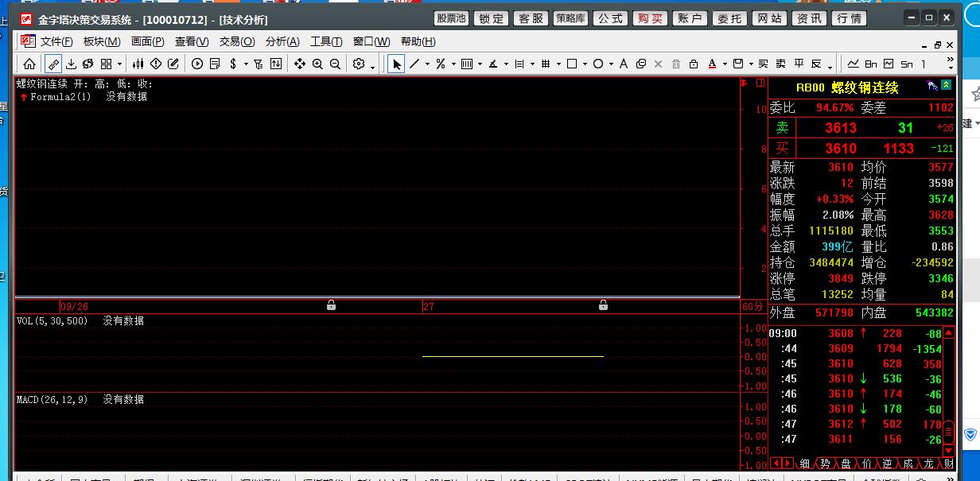980x481 pixels.
Task: Expand the grid layout dropdown arrow
Action: (x=119, y=64)
